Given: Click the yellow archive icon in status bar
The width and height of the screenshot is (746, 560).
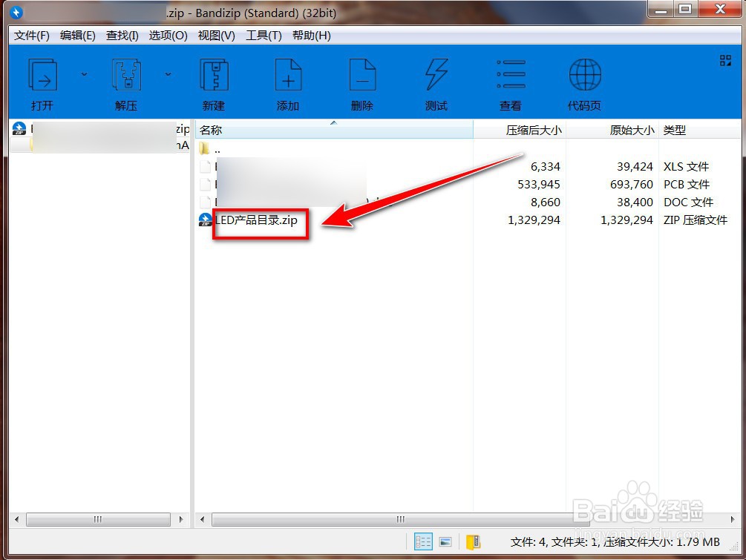Looking at the screenshot, I should coord(473,542).
